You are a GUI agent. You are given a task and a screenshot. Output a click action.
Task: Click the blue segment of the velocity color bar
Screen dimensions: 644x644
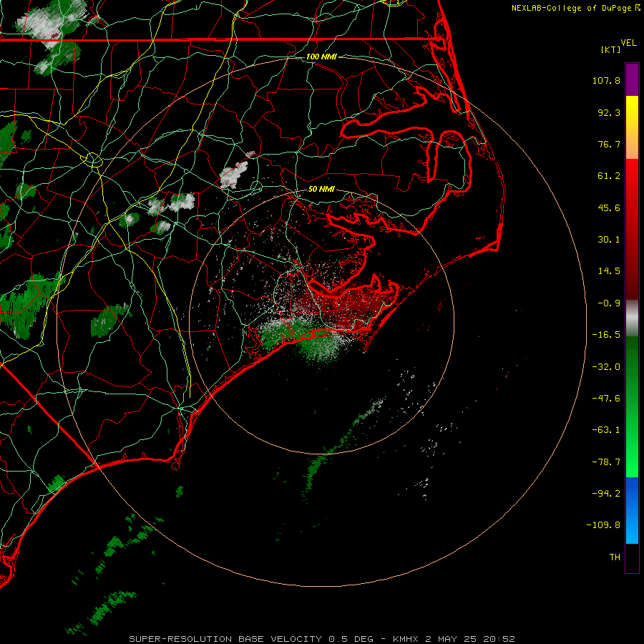pos(632,510)
